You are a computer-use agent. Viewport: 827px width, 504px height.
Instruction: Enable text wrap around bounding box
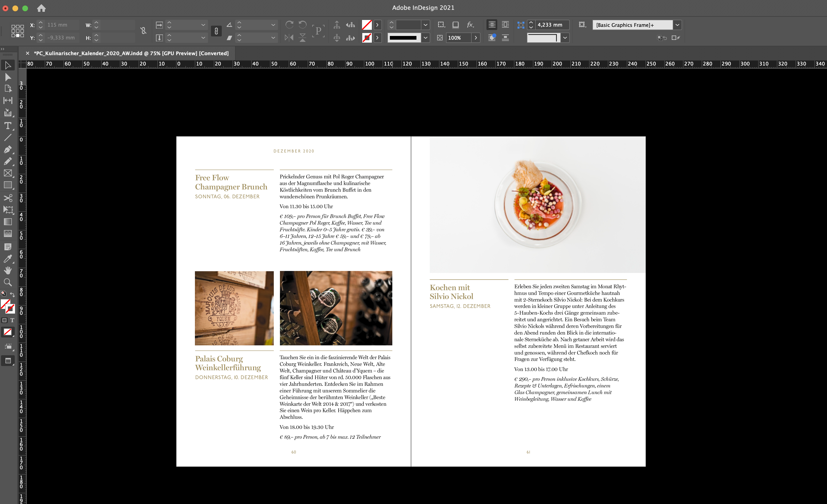[506, 25]
